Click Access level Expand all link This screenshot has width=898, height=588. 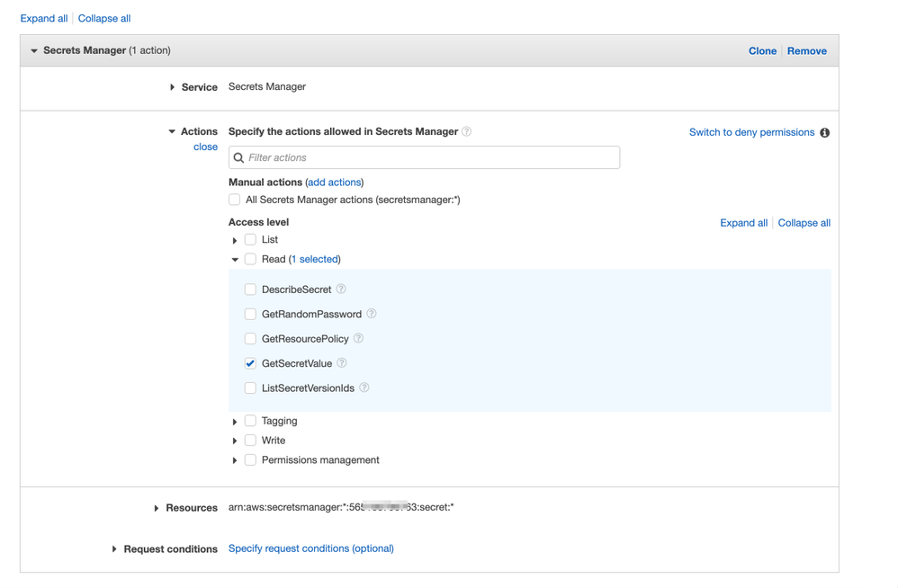click(x=743, y=223)
